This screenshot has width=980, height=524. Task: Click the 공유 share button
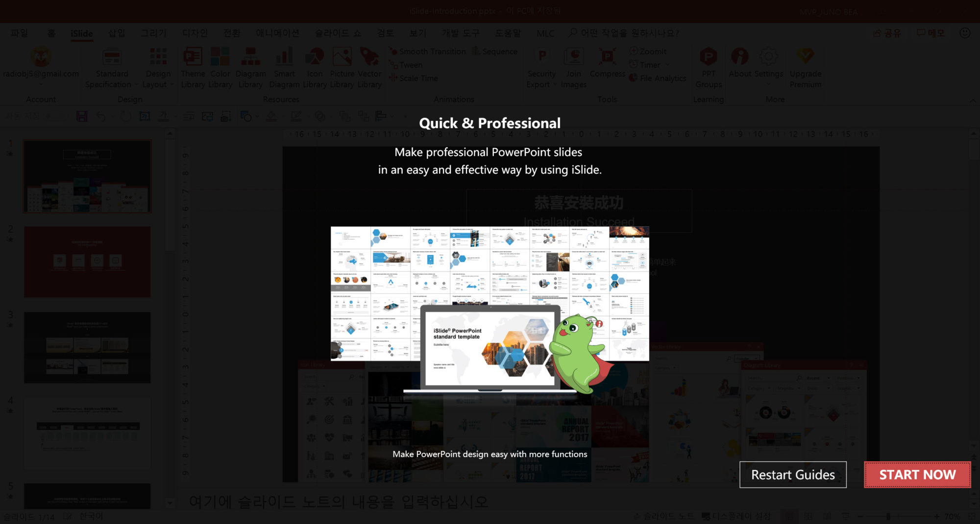pyautogui.click(x=887, y=33)
